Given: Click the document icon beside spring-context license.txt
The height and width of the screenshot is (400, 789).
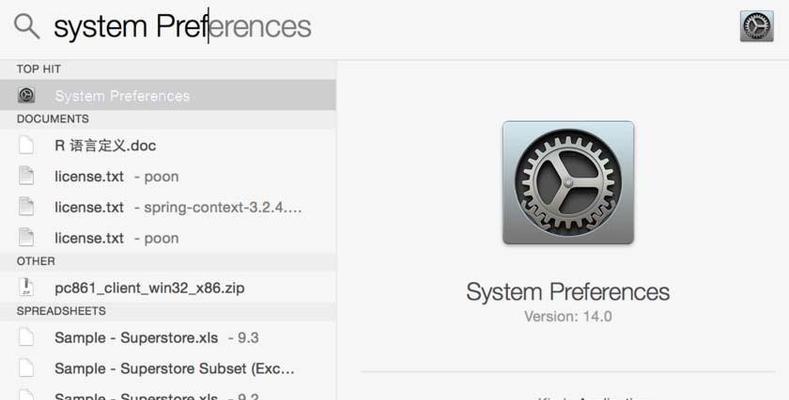Looking at the screenshot, I should point(26,207).
